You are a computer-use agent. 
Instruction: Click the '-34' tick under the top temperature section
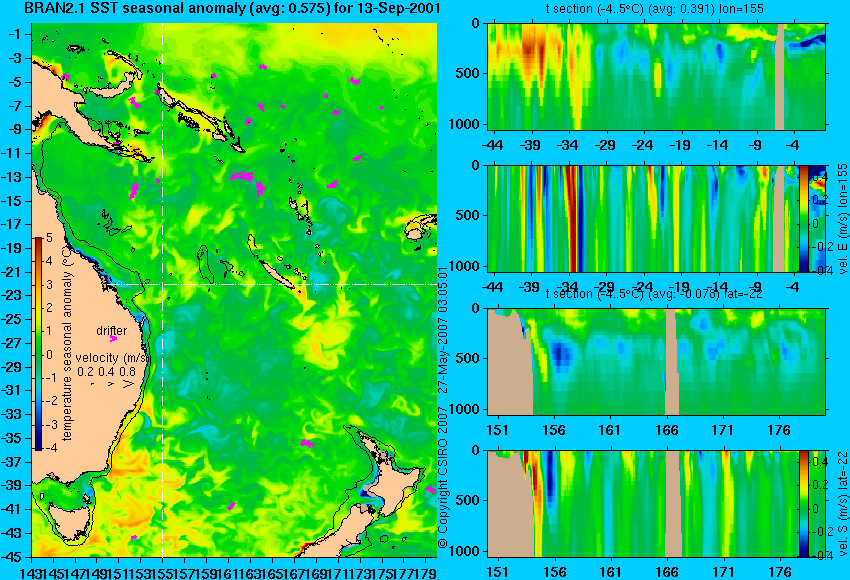(568, 145)
